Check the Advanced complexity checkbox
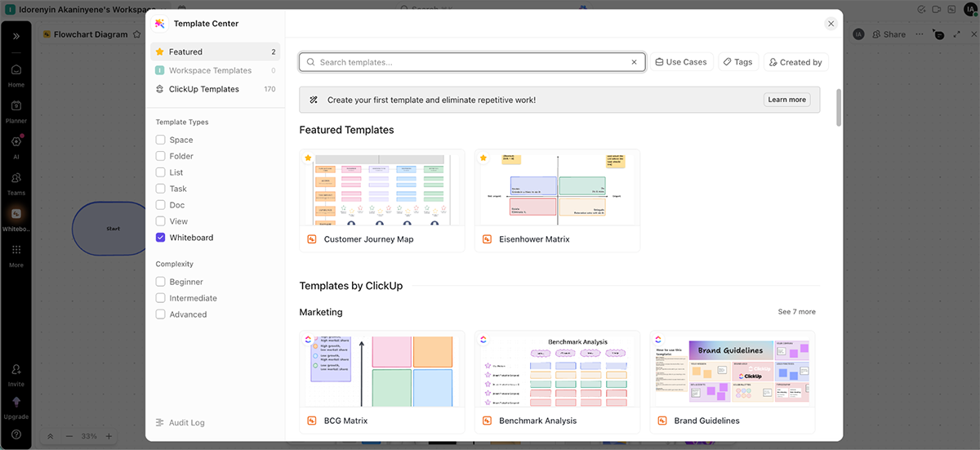 pos(161,314)
